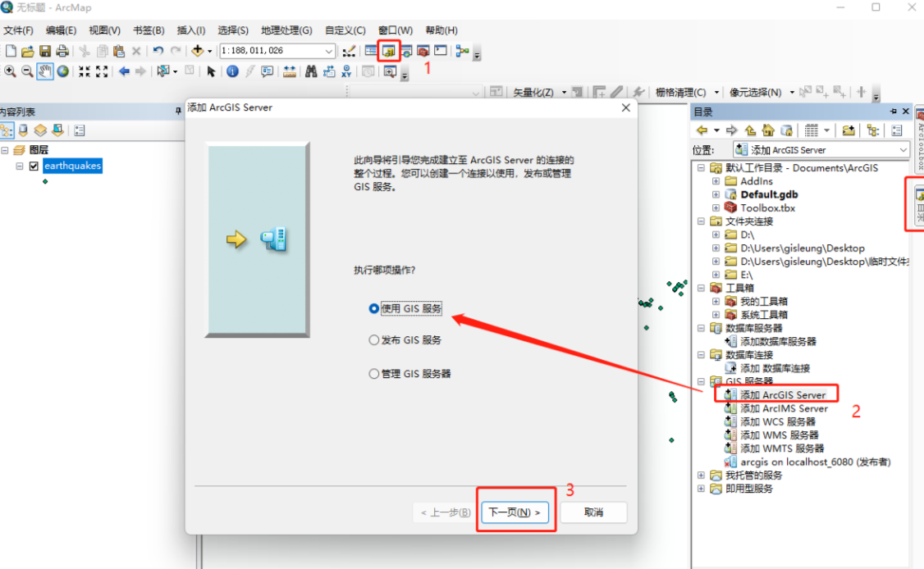Click Connect To Folder icon in Catalog
The width and height of the screenshot is (924, 569).
click(849, 130)
